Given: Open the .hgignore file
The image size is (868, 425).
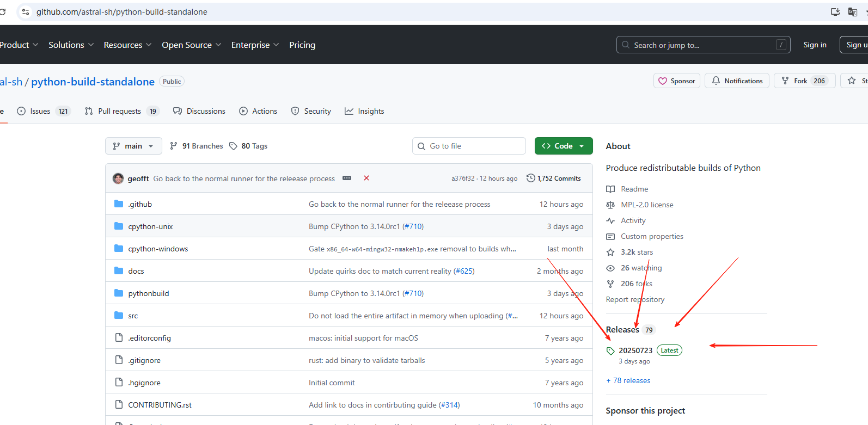Looking at the screenshot, I should click(x=144, y=383).
